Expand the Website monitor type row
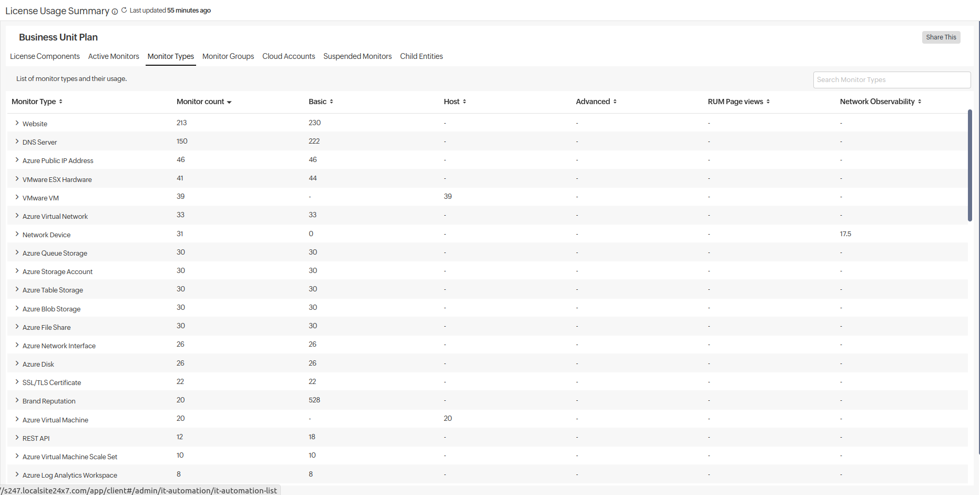The image size is (980, 495). coord(17,123)
